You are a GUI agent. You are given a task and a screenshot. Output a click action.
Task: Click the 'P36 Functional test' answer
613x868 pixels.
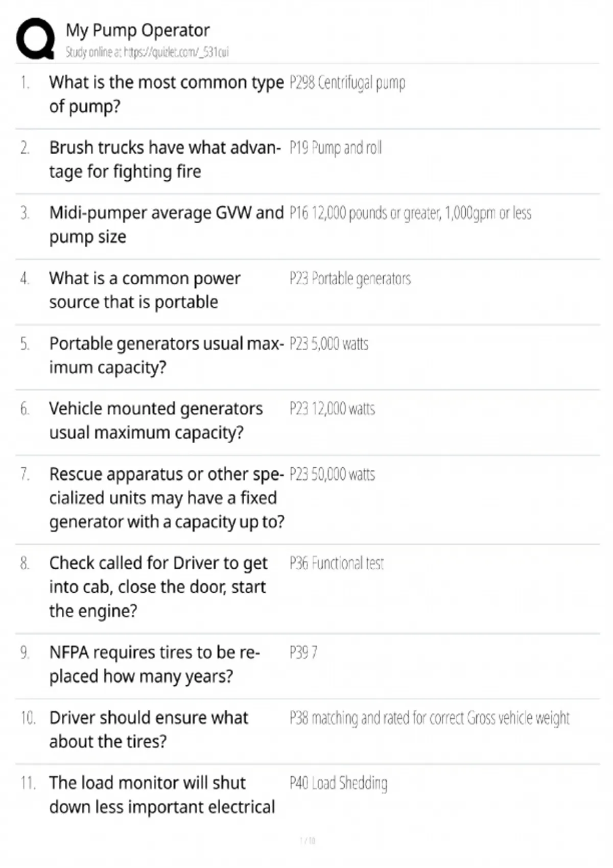tap(337, 563)
